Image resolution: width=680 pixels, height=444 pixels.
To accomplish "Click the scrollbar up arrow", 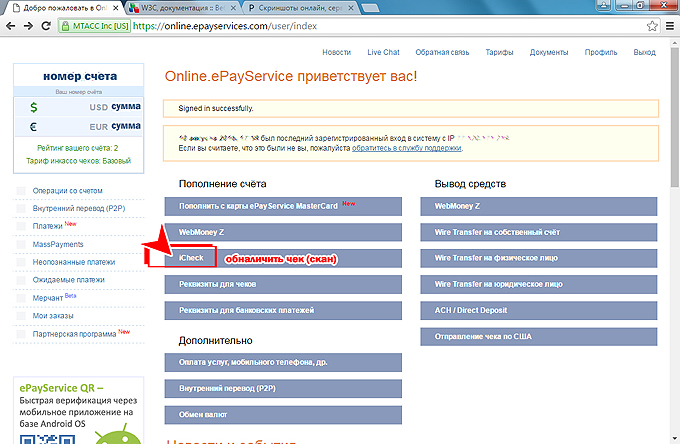I will pos(674,43).
